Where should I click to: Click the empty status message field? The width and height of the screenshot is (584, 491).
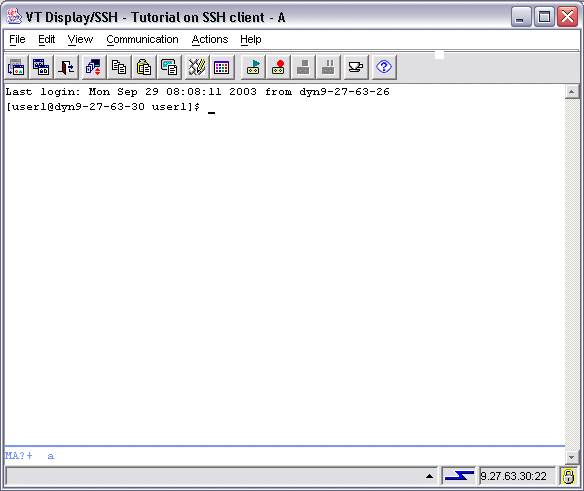click(x=223, y=476)
